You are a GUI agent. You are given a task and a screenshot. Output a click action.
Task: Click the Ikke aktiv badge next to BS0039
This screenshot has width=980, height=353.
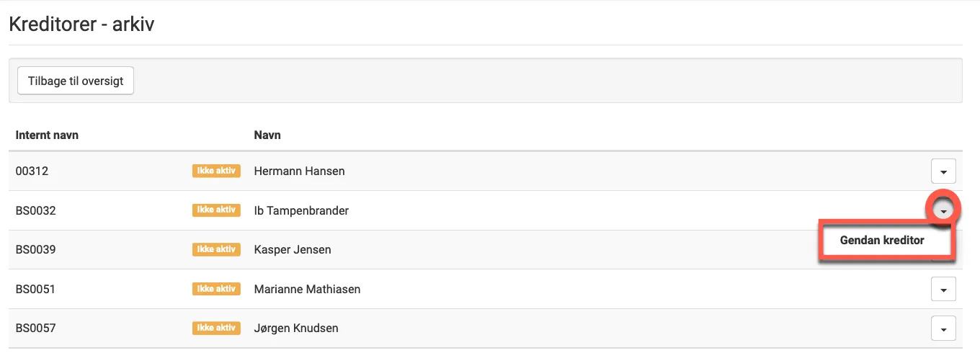point(216,249)
